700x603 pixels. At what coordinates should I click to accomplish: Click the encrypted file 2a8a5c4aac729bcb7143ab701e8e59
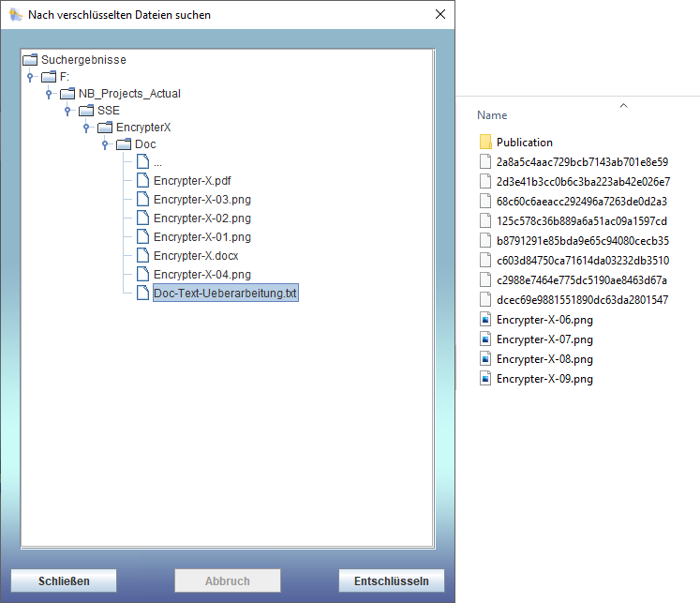click(581, 162)
